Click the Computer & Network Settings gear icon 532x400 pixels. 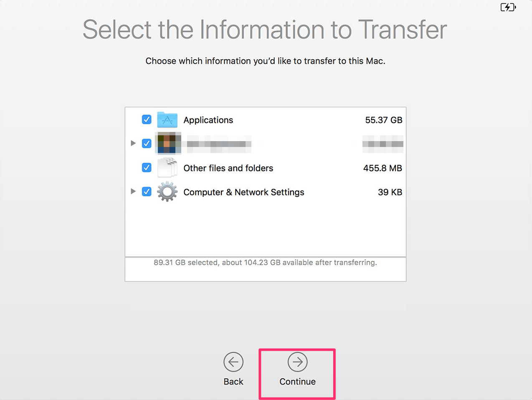point(167,192)
